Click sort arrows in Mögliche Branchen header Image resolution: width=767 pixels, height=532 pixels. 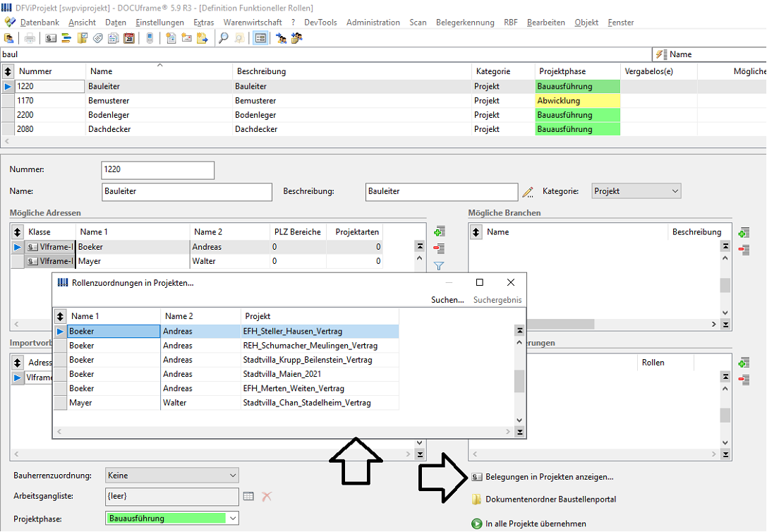[x=476, y=231]
